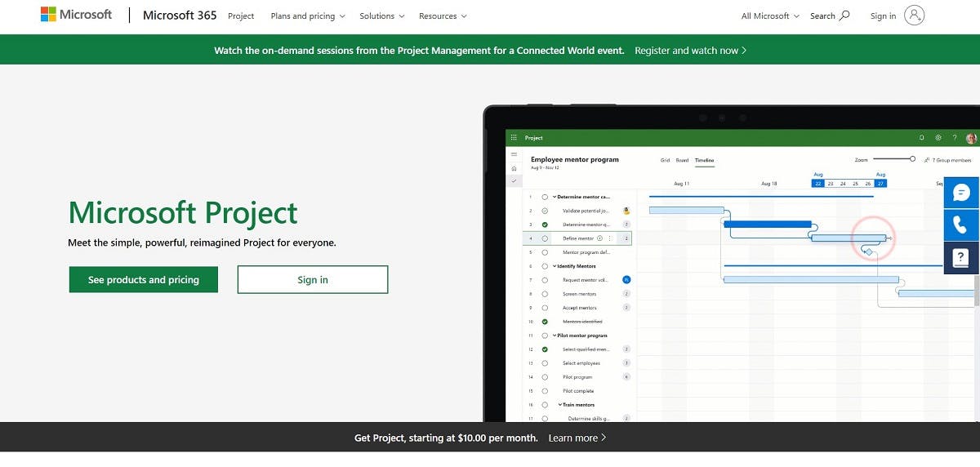980x467 pixels.
Task: Click the phone call contact widget
Action: point(960,225)
